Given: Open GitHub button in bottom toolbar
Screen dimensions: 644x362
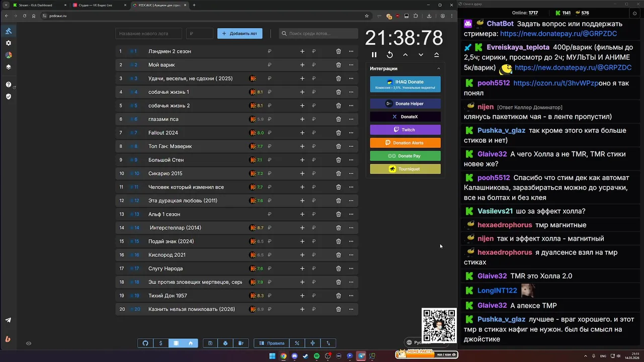Looking at the screenshot, I should (145, 343).
